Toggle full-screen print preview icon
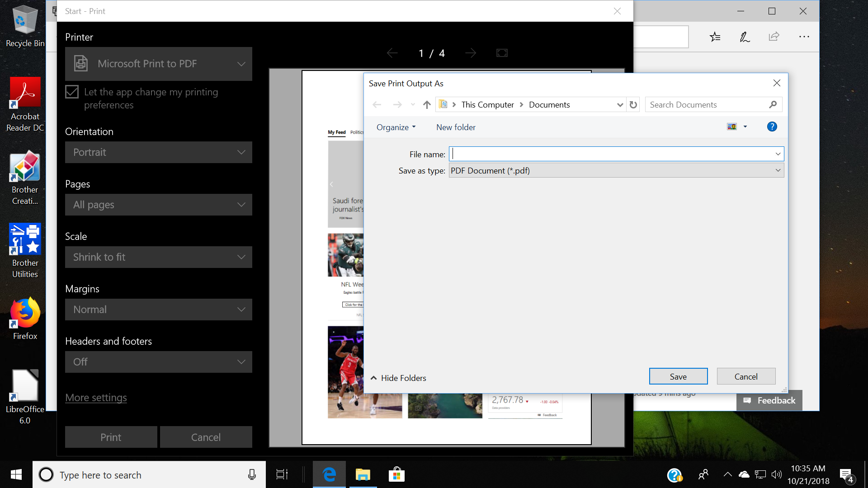Screen dimensions: 868x488 [502, 53]
